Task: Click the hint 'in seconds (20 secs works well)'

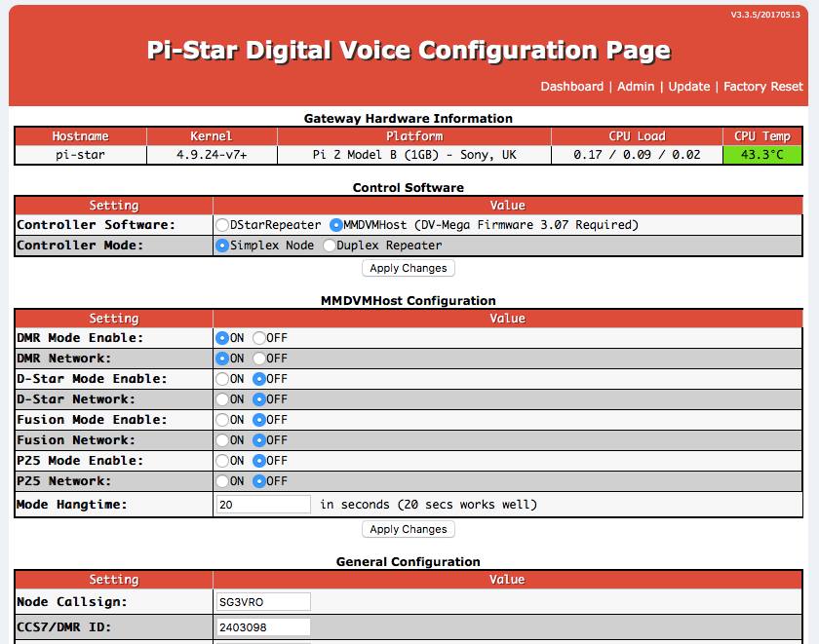Action: 428,505
